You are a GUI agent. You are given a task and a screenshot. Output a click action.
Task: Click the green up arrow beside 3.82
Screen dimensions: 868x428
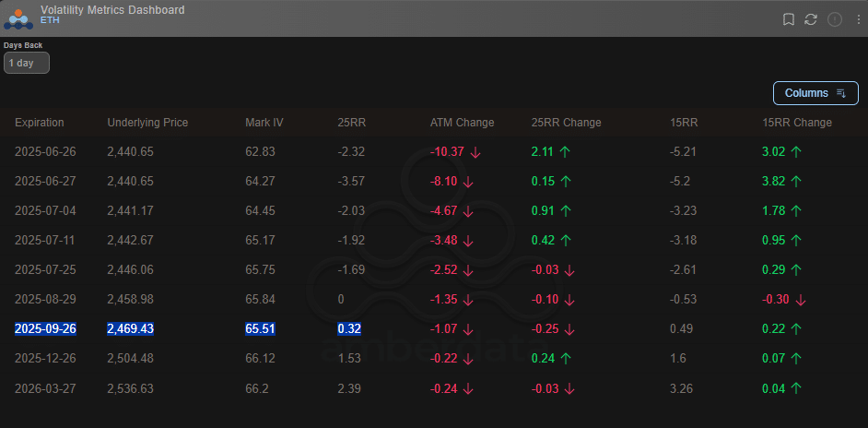coord(796,182)
